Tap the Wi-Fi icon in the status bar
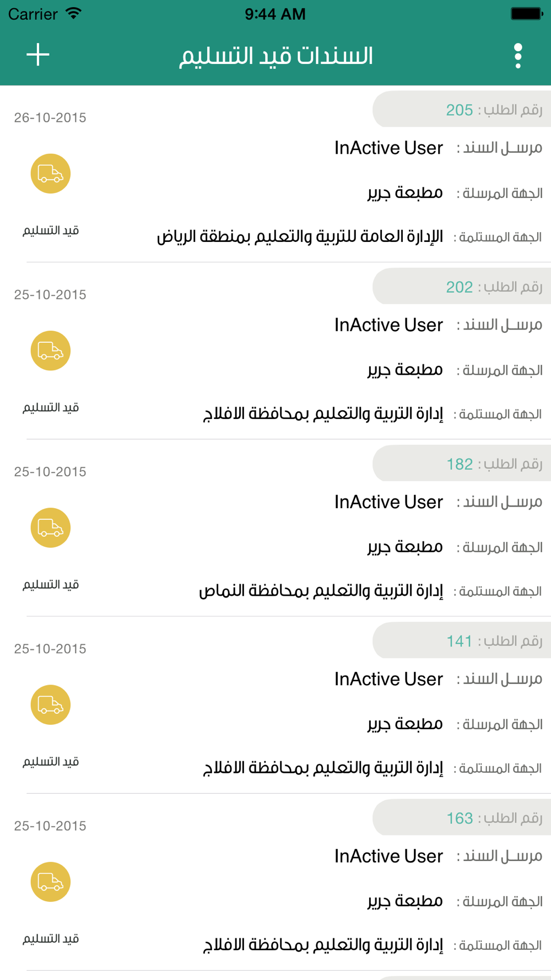551x980 pixels. coord(73,14)
